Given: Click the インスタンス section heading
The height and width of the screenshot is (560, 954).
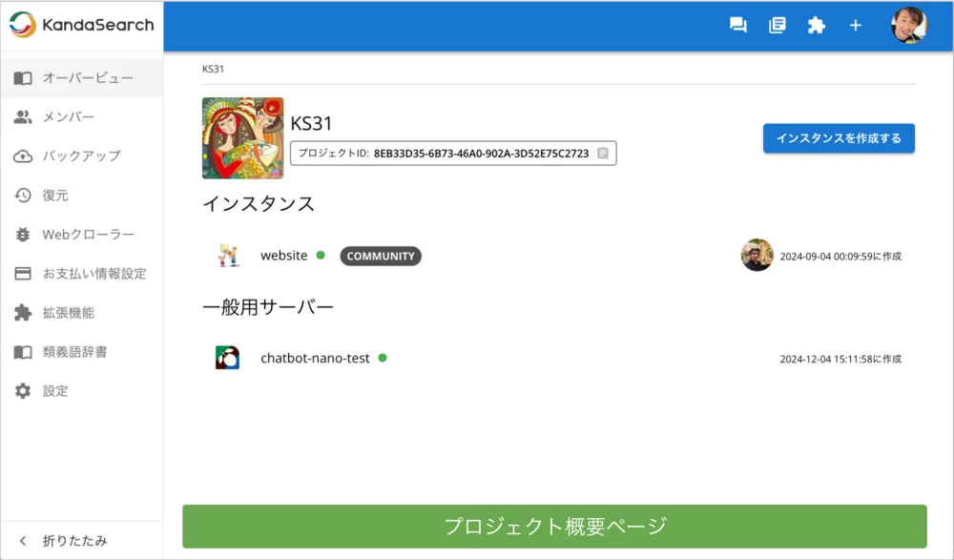Looking at the screenshot, I should [259, 203].
